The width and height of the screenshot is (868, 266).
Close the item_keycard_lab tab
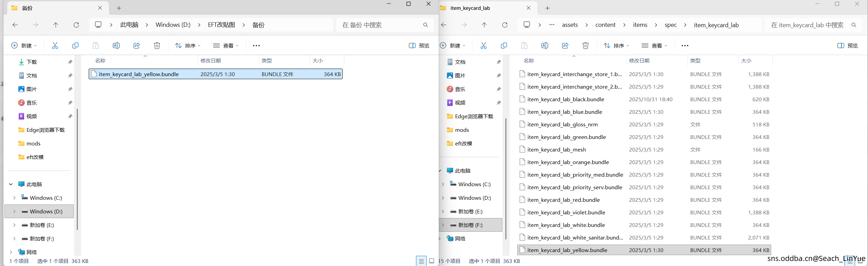(528, 8)
